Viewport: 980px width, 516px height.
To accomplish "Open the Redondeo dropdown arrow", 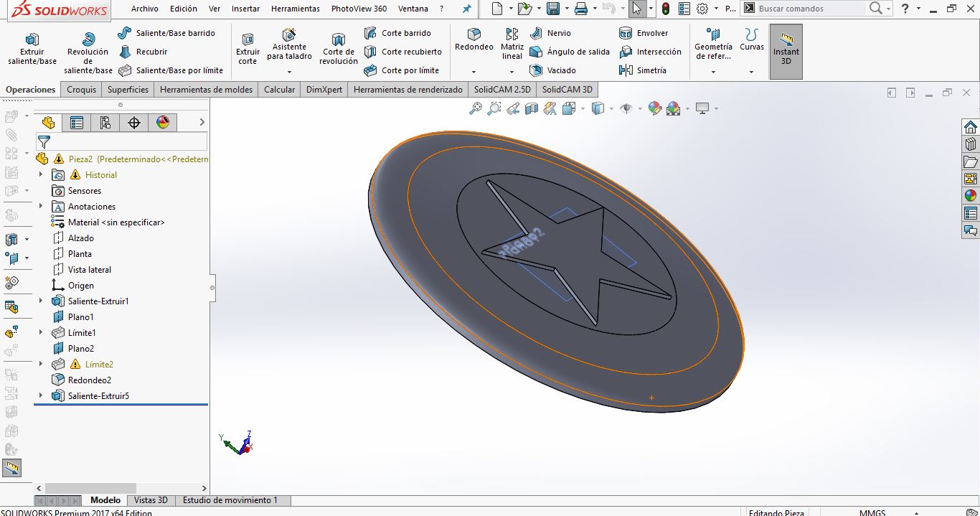I will tap(473, 72).
